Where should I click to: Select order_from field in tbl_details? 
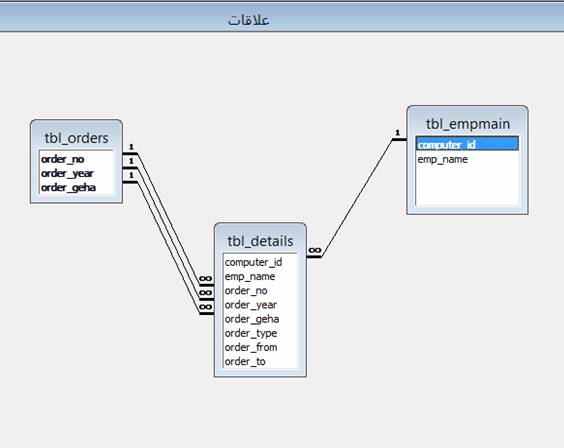coord(260,347)
